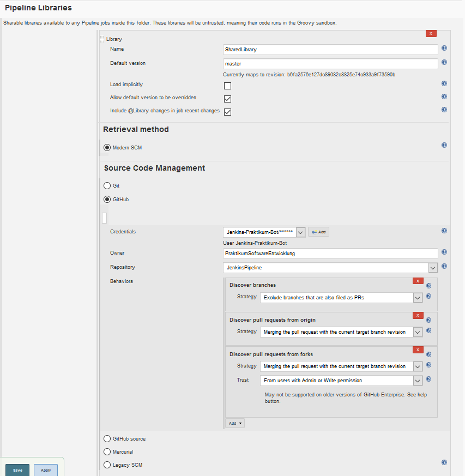Open the Add behavior dropdown

pyautogui.click(x=234, y=423)
